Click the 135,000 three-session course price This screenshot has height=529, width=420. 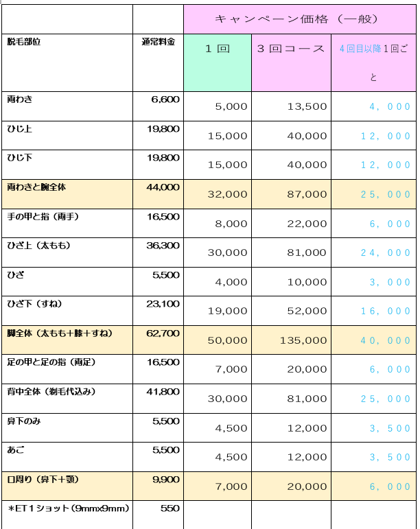(x=303, y=340)
